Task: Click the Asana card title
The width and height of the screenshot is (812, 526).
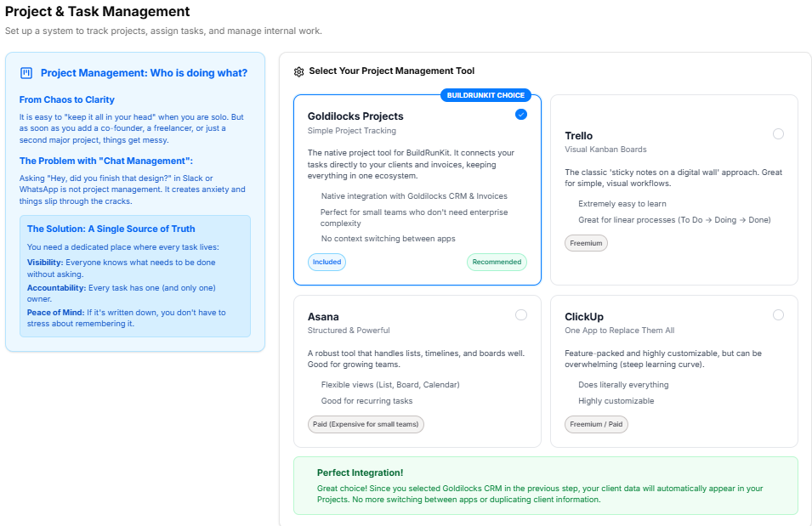Action: coord(323,316)
